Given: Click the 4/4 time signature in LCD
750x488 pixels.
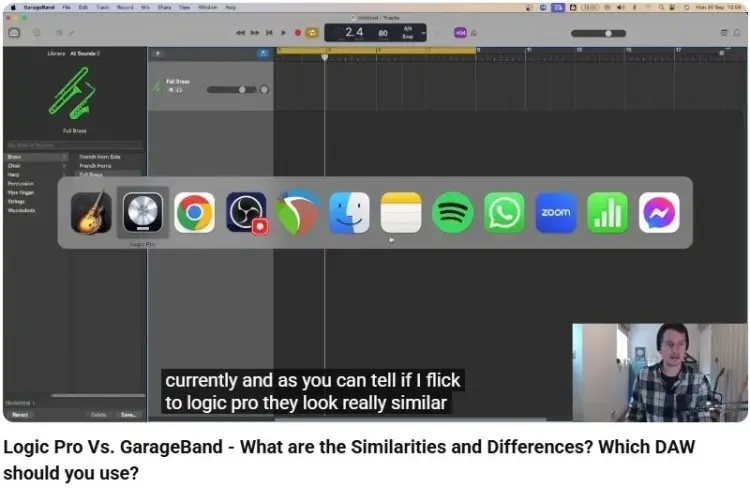Looking at the screenshot, I should (408, 29).
